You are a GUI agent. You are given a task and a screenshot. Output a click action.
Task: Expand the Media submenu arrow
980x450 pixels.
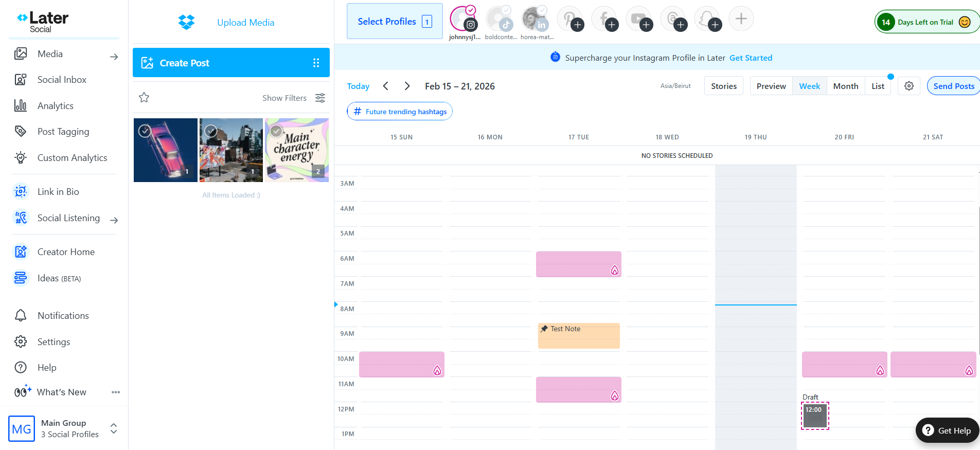tap(114, 57)
